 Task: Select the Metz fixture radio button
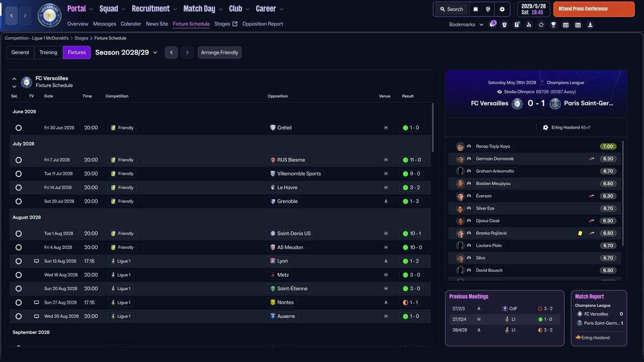(x=19, y=275)
